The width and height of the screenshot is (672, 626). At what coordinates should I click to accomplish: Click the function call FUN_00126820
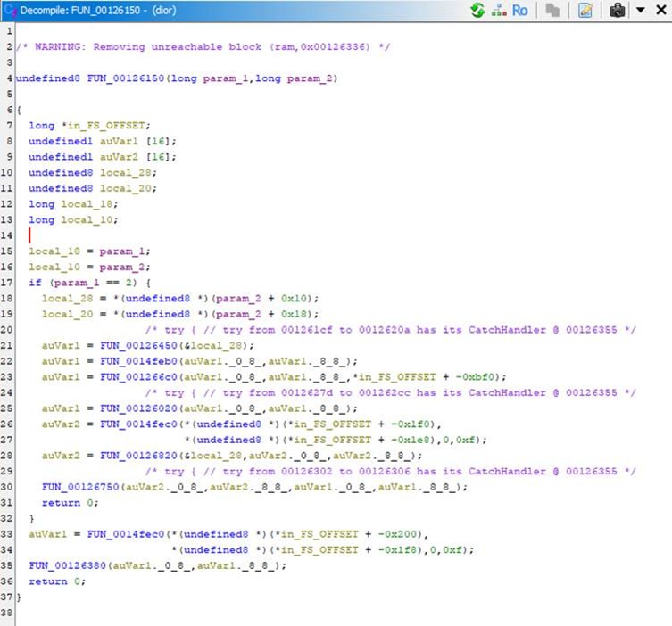pyautogui.click(x=138, y=456)
